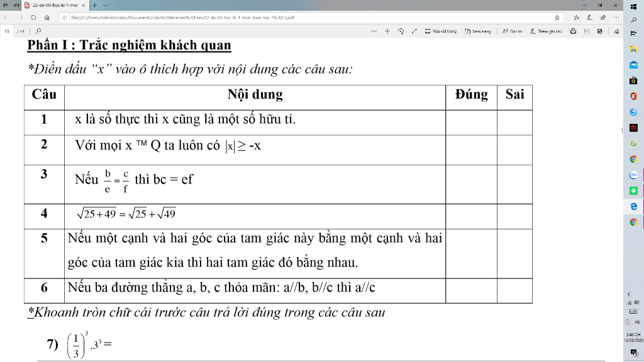This screenshot has width=644, height=362.
Task: Zoom out the PDF with minus button
Action: (x=374, y=31)
